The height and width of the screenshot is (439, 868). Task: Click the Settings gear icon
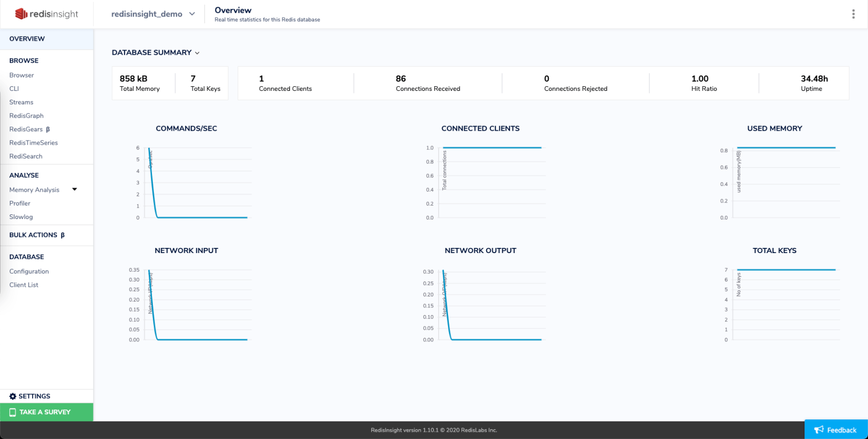point(13,396)
